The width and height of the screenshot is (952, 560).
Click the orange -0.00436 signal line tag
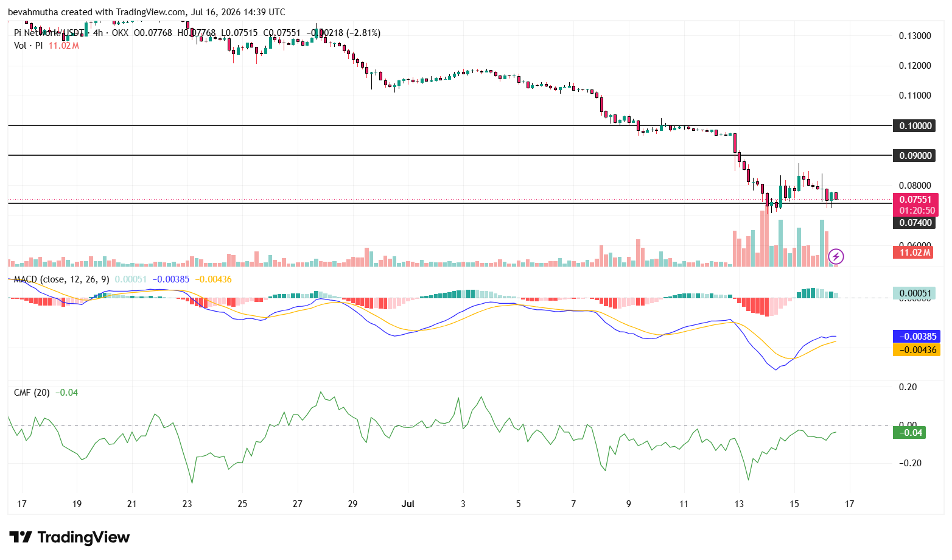tap(917, 349)
